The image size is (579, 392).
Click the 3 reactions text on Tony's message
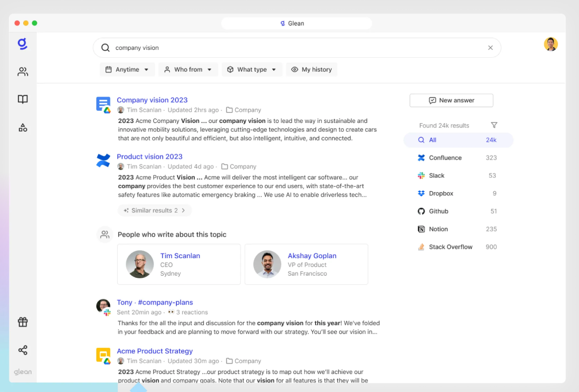coord(192,312)
